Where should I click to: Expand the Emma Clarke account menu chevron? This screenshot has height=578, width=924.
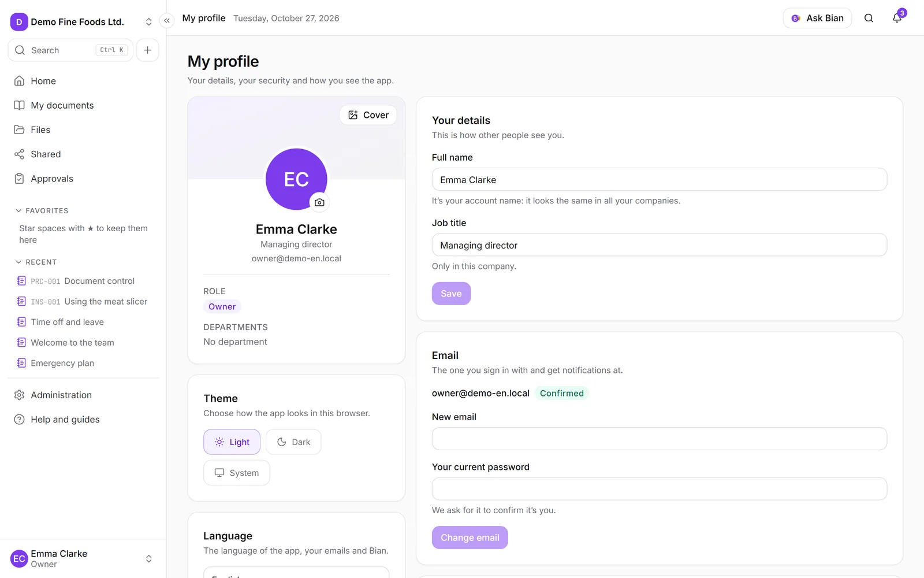click(x=148, y=559)
